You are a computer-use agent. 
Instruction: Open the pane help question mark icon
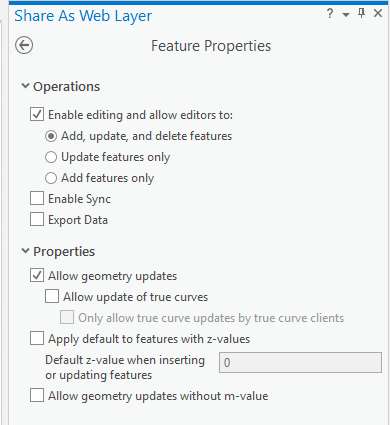tap(330, 14)
